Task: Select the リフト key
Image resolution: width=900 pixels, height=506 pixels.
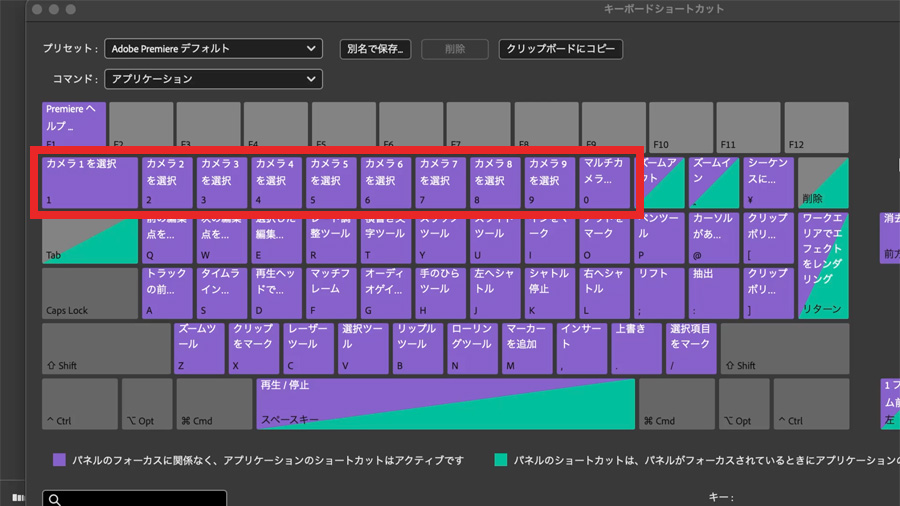Action: click(659, 293)
